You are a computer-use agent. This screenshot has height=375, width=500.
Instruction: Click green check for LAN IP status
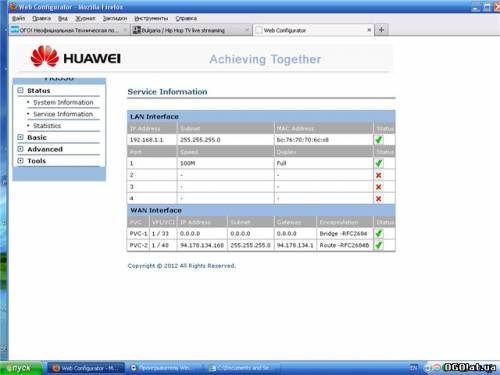tap(379, 140)
